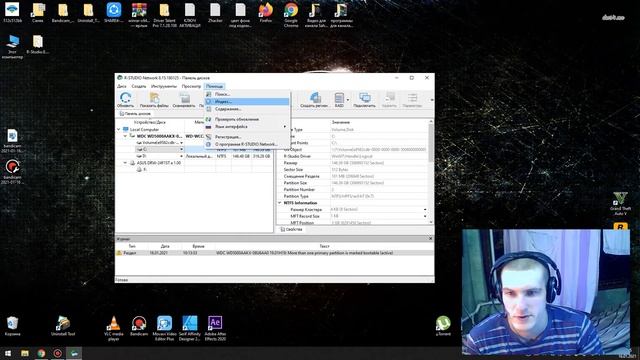Collapse the NTFS Information property group
This screenshot has width=640, height=360.
(x=280, y=203)
